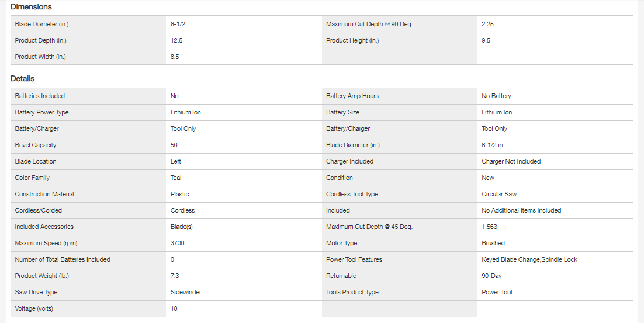Select the Battery Power Type label
The width and height of the screenshot is (644, 323).
[x=41, y=113]
